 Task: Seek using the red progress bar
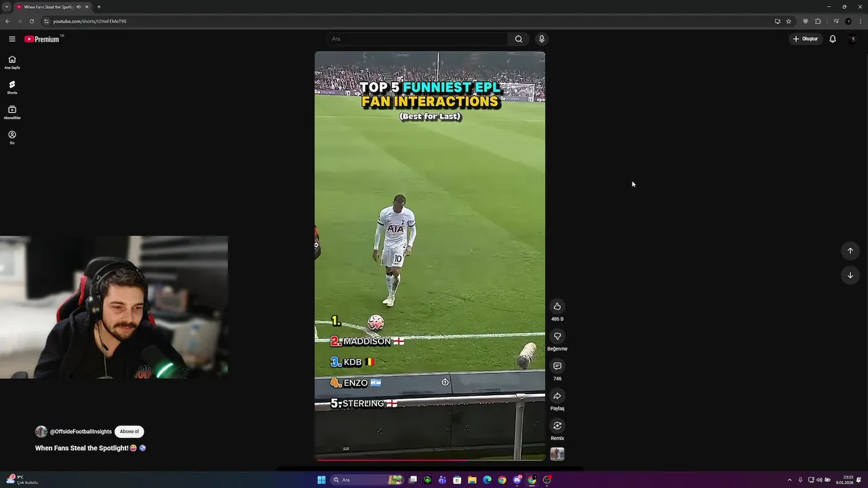tap(430, 460)
